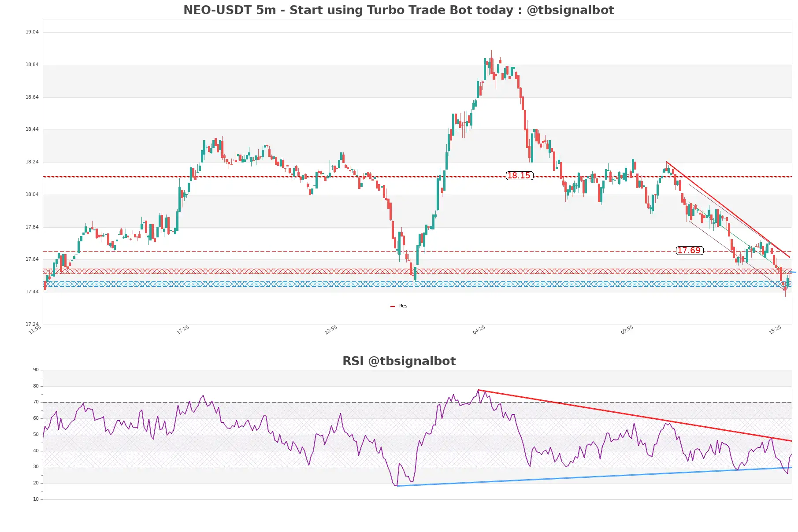This screenshot has height=532, width=798.
Task: Click the RSI 20 axis label
Action: tap(36, 483)
